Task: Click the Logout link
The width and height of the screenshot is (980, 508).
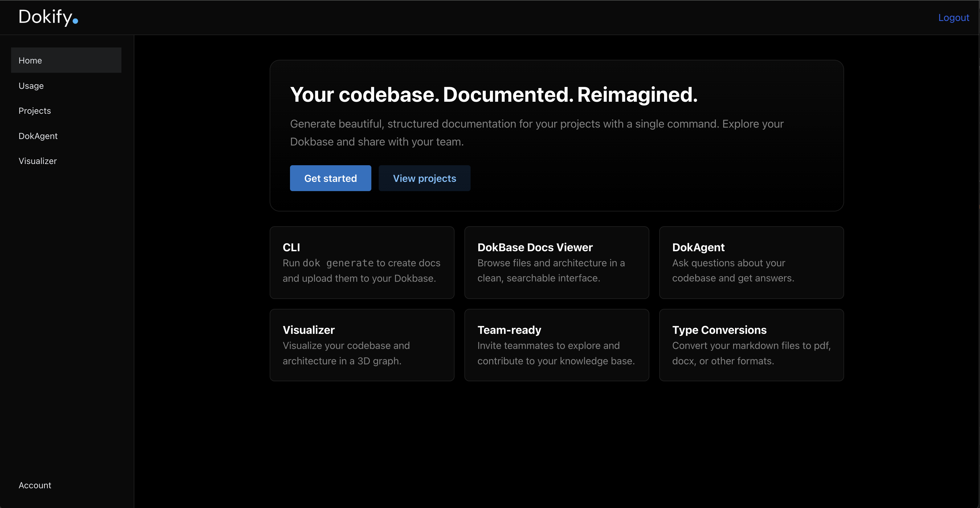Action: coord(953,18)
